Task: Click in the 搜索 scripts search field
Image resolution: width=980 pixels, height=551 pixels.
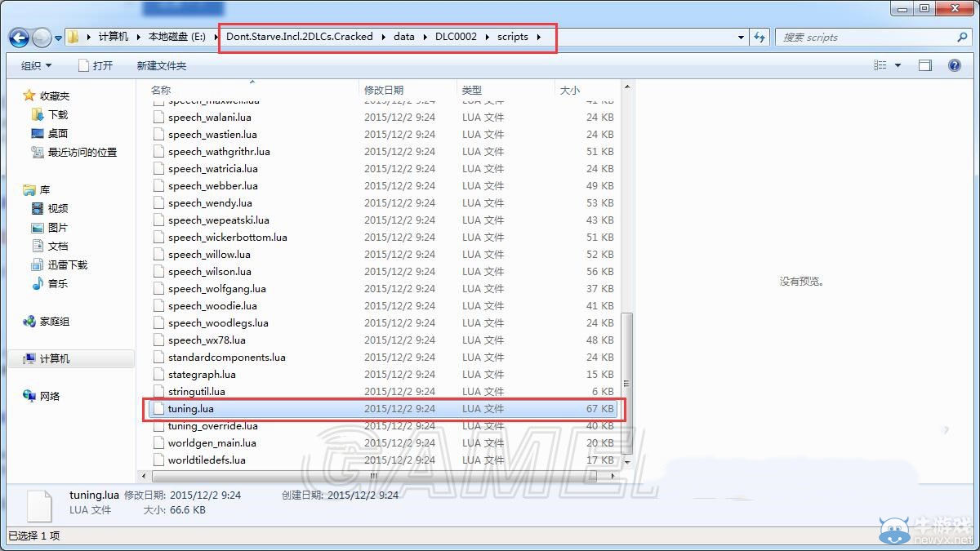Action: [x=866, y=38]
